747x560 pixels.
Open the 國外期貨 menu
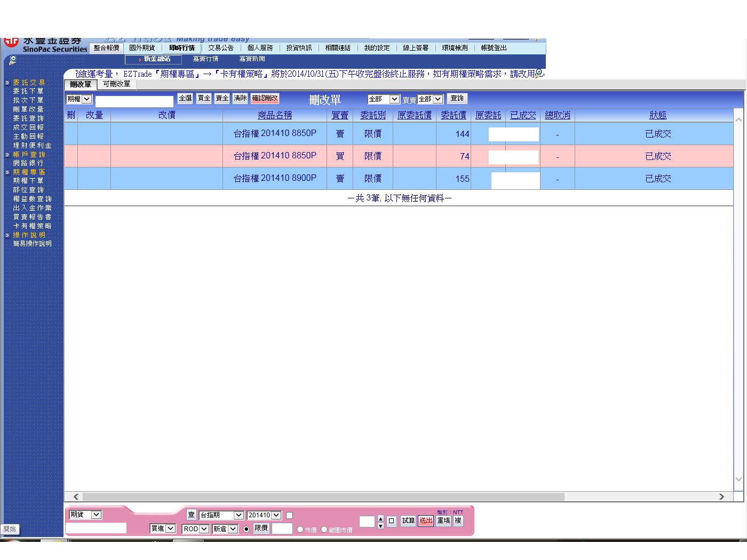[x=142, y=48]
